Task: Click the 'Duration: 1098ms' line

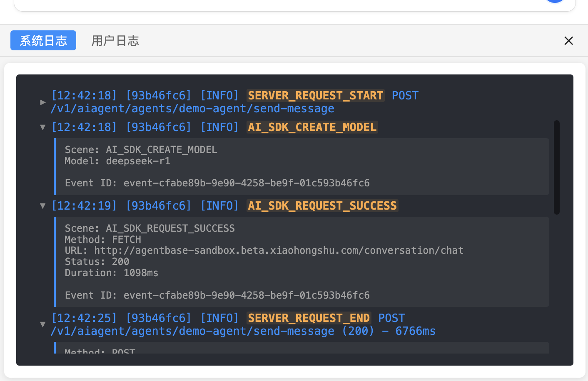Action: tap(111, 273)
